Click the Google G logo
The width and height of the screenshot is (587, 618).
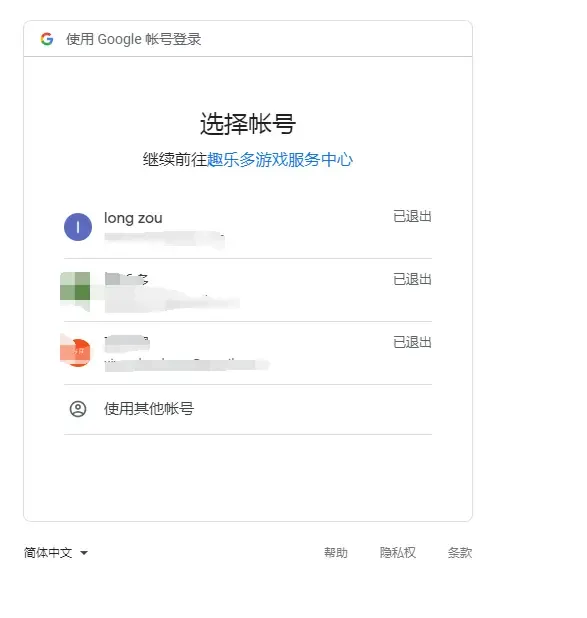point(47,39)
